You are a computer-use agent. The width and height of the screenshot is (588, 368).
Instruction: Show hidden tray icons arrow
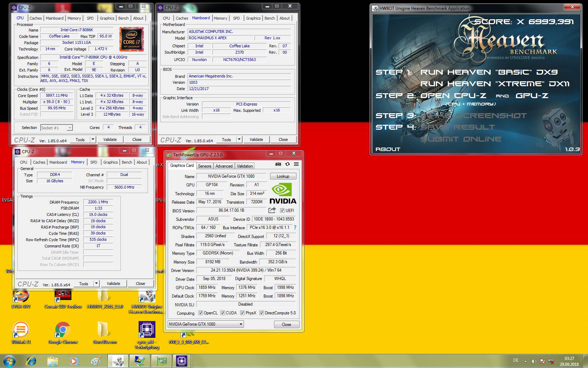[525, 361]
